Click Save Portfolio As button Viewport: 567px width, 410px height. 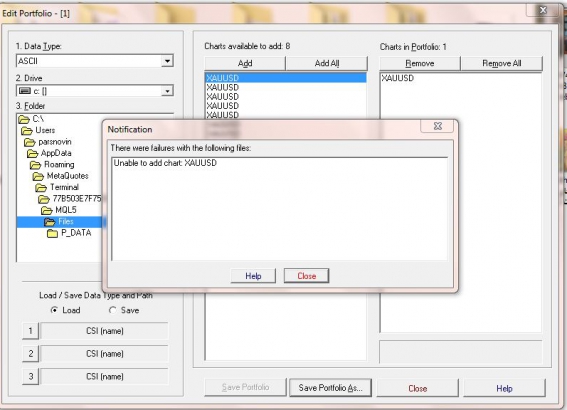tap(331, 388)
